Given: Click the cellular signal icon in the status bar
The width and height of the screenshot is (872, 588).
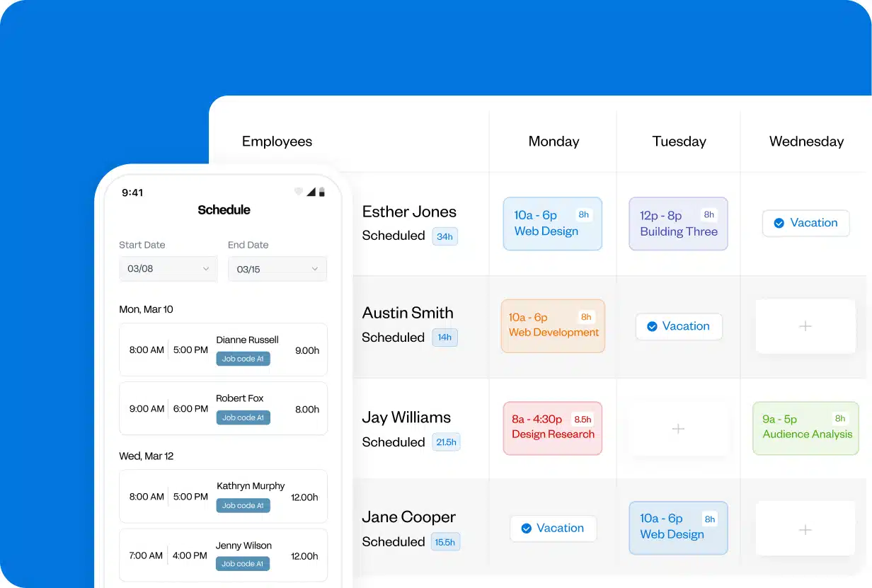Looking at the screenshot, I should pyautogui.click(x=311, y=191).
